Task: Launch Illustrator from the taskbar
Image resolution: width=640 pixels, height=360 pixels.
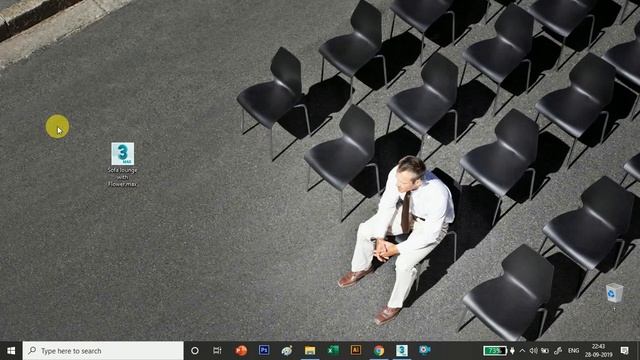Action: [356, 350]
